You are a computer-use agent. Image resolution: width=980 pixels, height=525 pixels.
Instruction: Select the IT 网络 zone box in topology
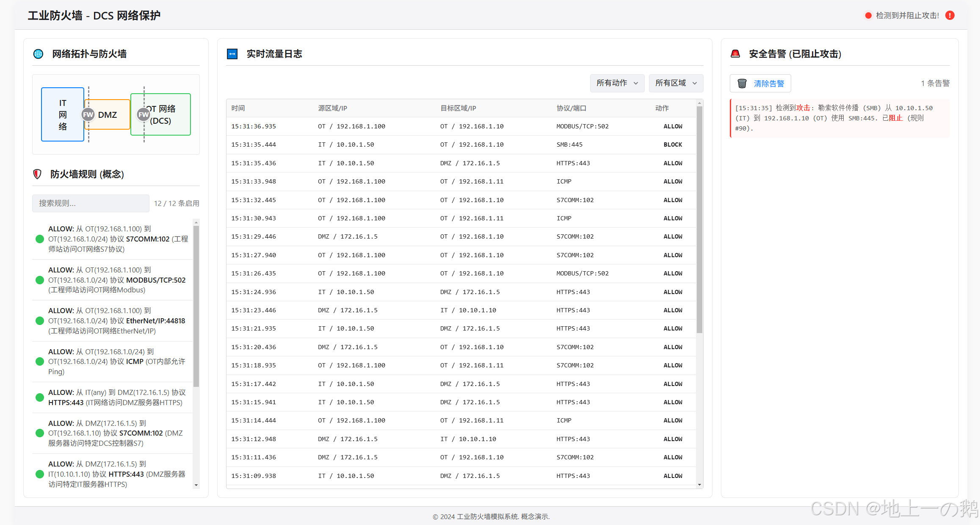[63, 114]
